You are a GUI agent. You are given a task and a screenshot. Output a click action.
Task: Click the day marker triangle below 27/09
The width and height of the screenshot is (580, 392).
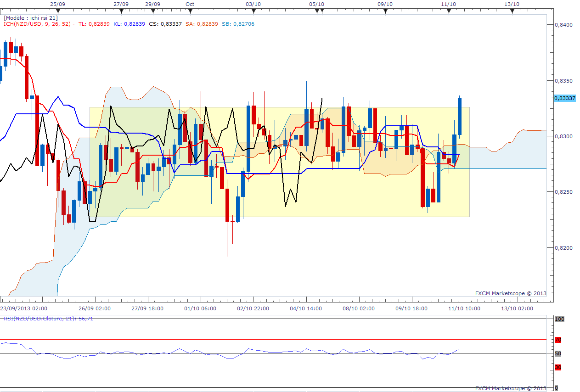(x=120, y=11)
